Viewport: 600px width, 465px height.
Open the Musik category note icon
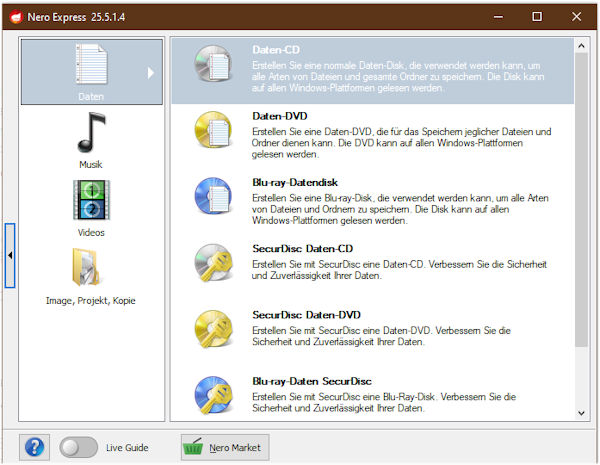pos(91,133)
